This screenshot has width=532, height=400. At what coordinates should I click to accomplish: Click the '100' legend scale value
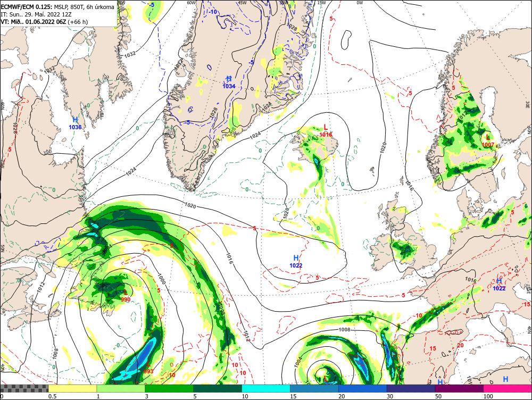click(488, 396)
